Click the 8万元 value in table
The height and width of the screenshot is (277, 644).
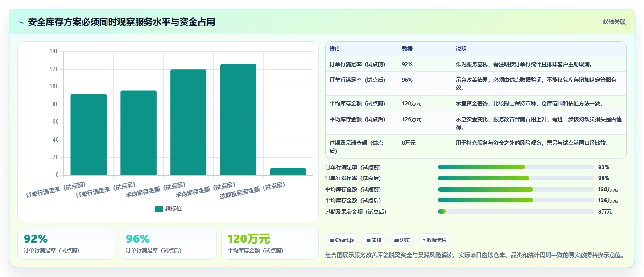tap(409, 143)
